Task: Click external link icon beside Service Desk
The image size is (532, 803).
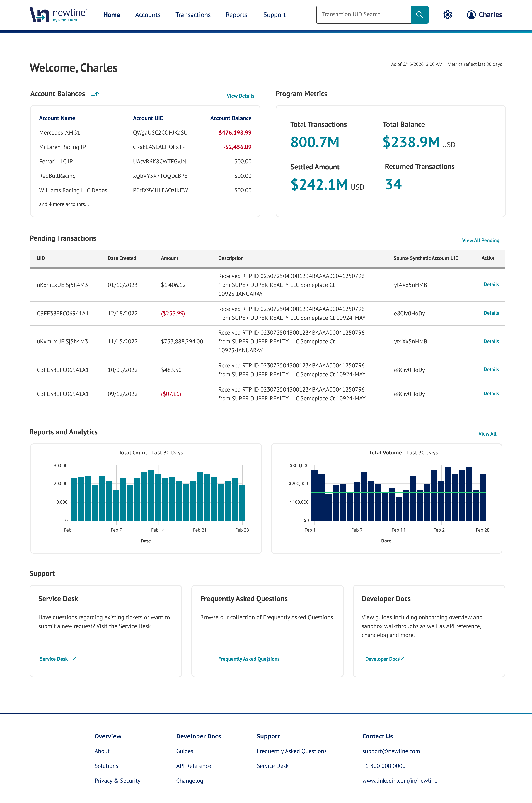Action: pos(74,659)
